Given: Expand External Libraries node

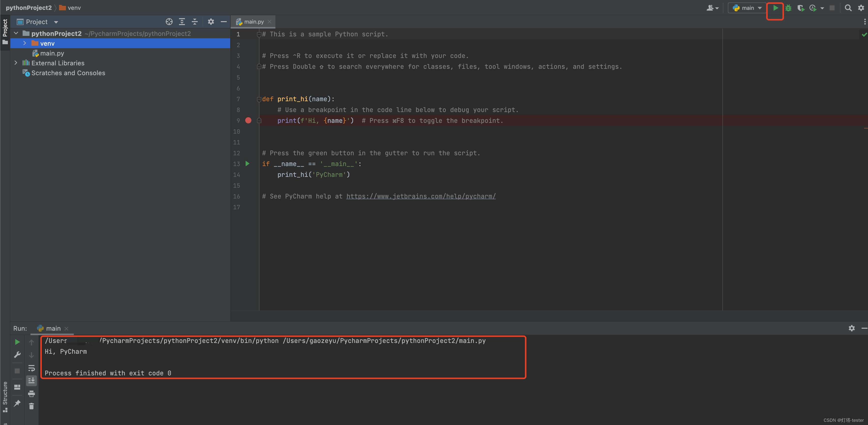Looking at the screenshot, I should coord(16,63).
